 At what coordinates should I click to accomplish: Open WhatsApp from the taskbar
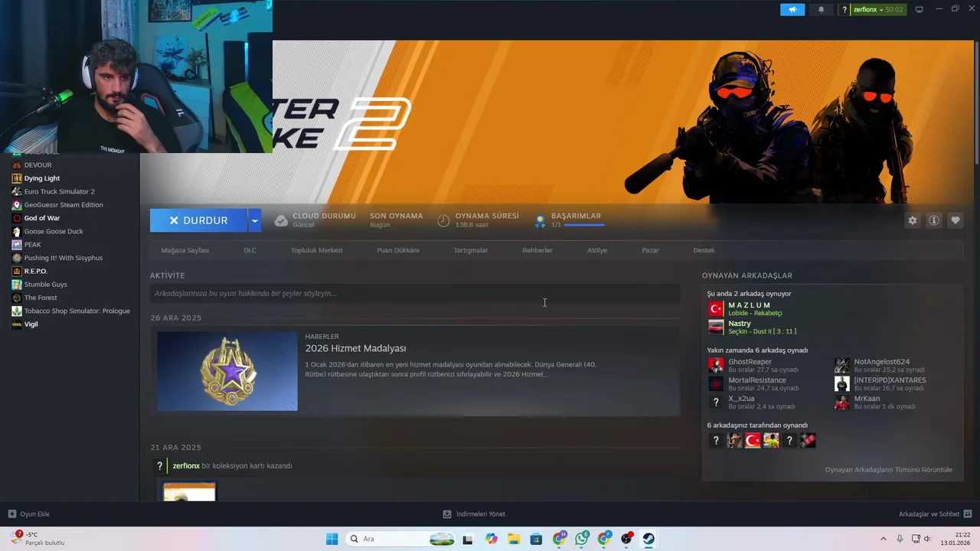click(582, 539)
